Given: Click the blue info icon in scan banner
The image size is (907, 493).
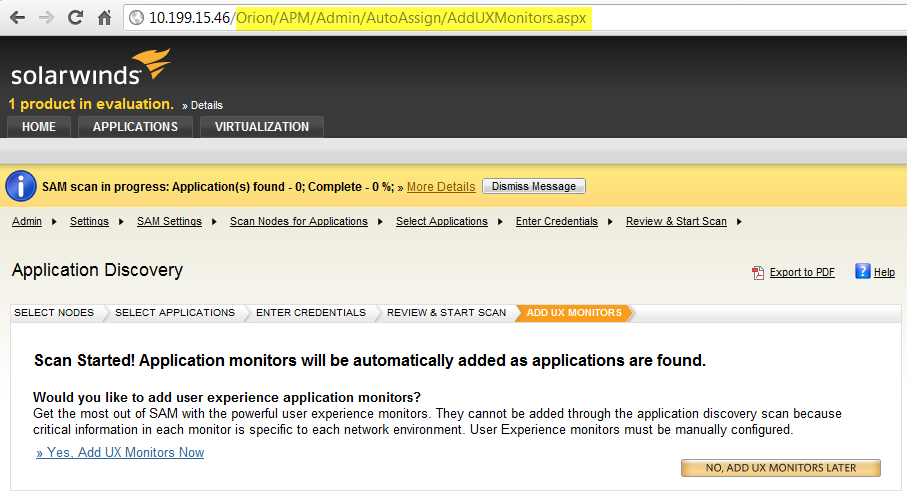Looking at the screenshot, I should [x=21, y=186].
